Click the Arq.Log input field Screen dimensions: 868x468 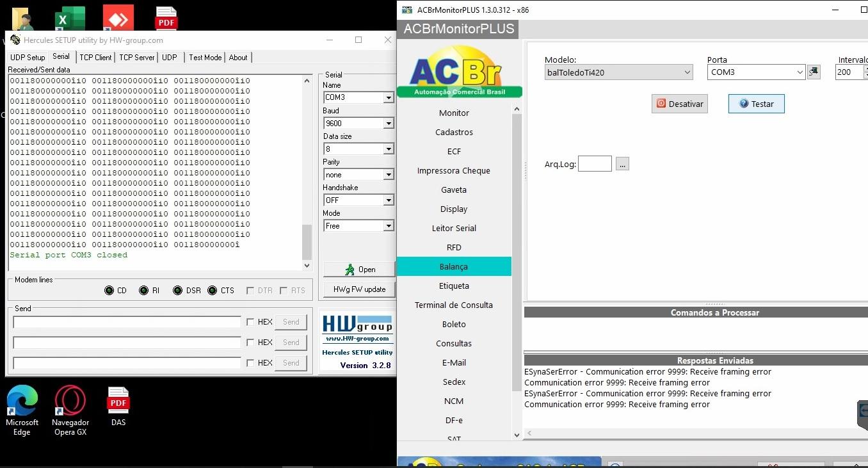595,164
